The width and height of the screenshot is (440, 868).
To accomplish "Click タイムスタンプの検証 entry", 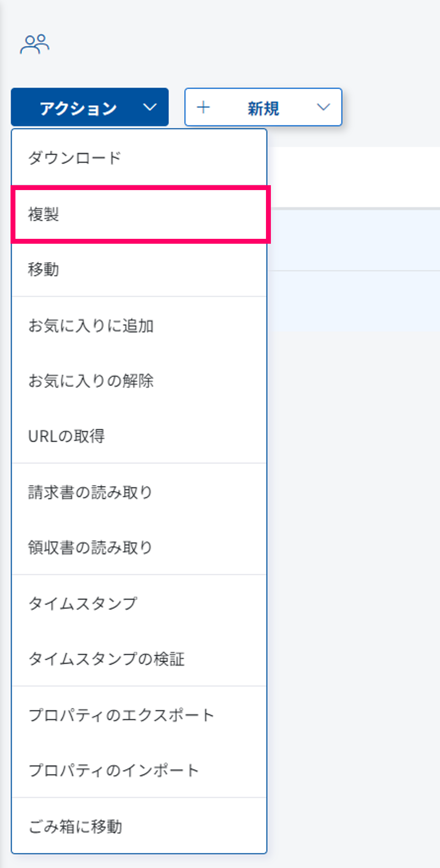I will coord(106,659).
